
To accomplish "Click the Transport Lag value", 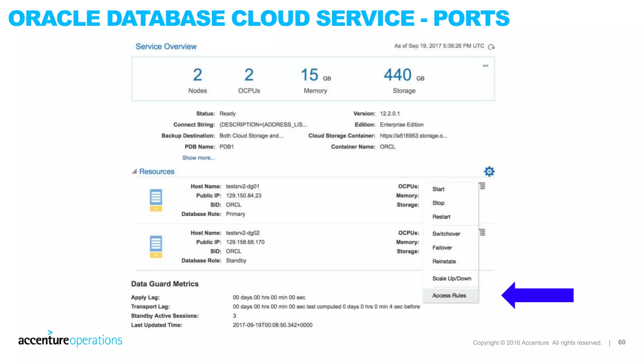I will [326, 307].
